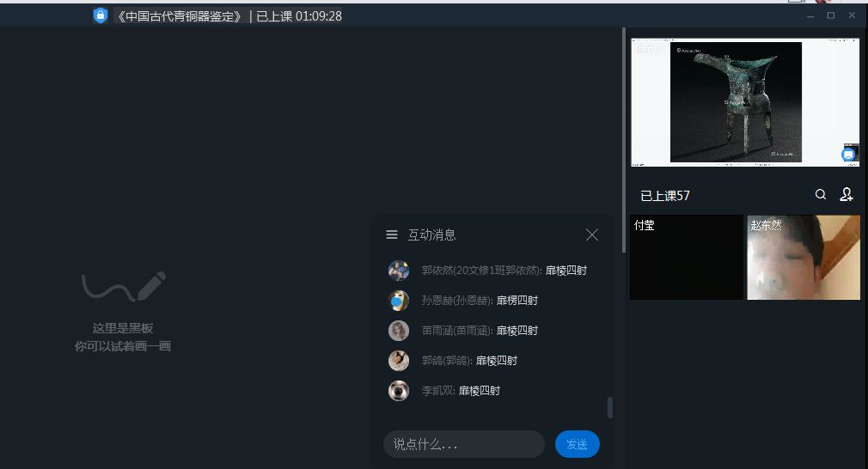Open the teacher's shared screen thumbnail

(x=745, y=102)
